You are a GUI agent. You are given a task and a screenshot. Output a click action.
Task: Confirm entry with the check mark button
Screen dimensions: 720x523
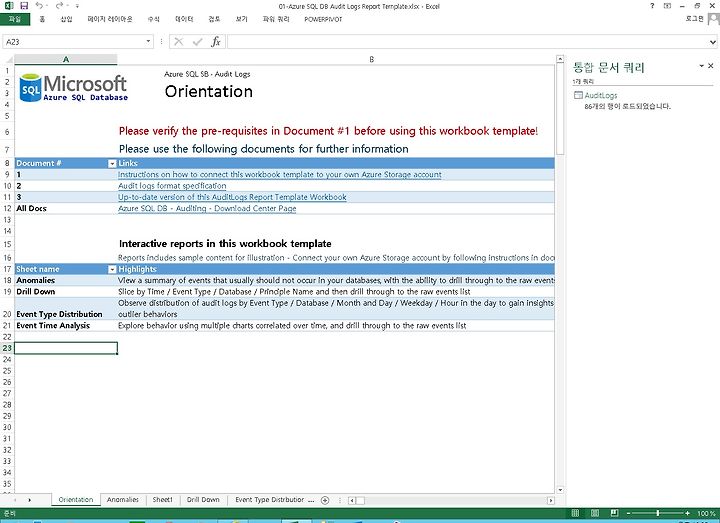coord(197,42)
